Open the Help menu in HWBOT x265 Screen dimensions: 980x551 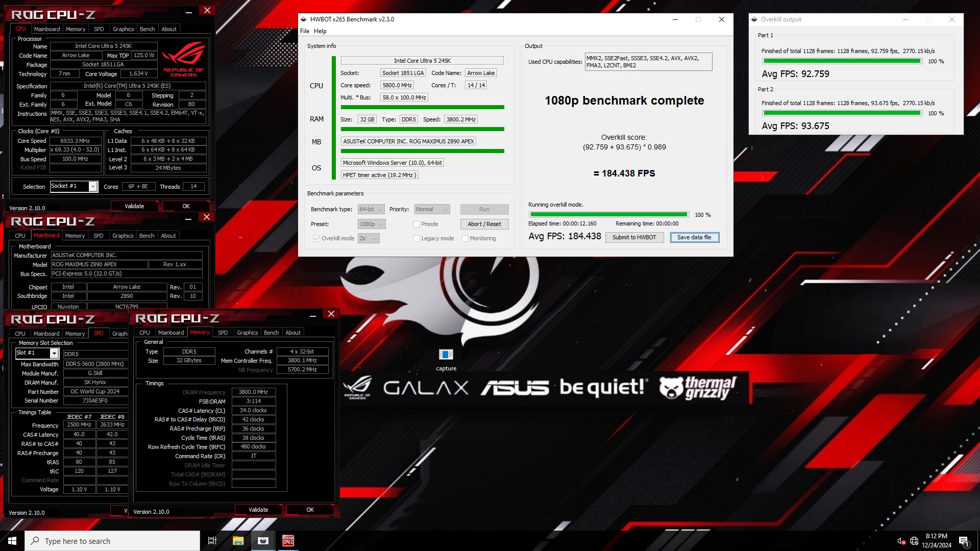(x=320, y=31)
